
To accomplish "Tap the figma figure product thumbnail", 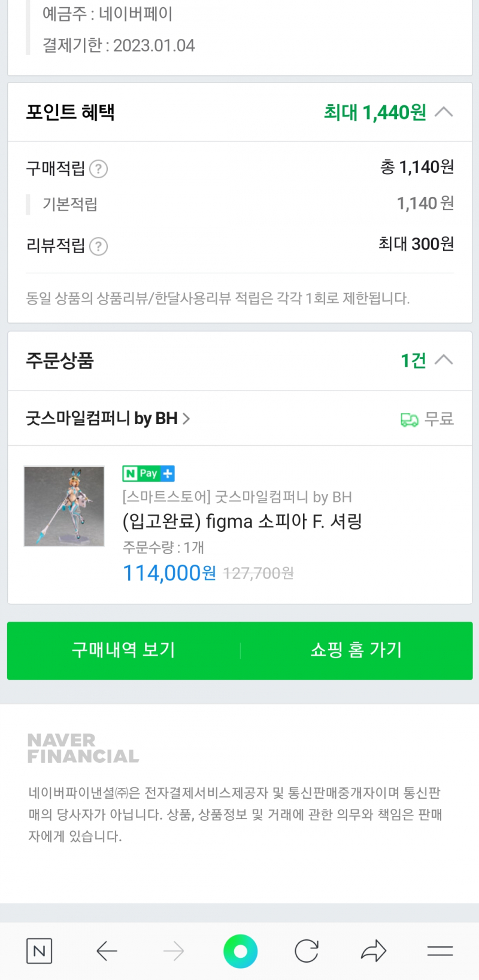I will (x=64, y=506).
